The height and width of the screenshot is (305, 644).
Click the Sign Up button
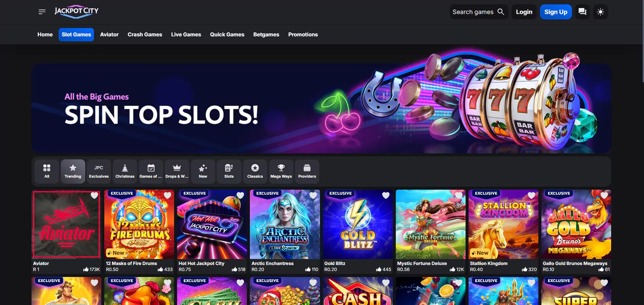pos(556,12)
